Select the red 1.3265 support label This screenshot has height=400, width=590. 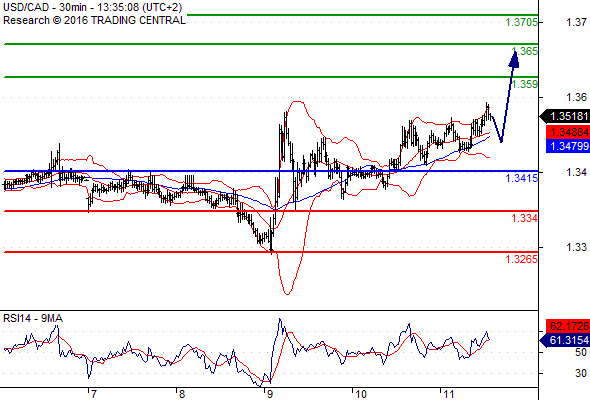[522, 259]
